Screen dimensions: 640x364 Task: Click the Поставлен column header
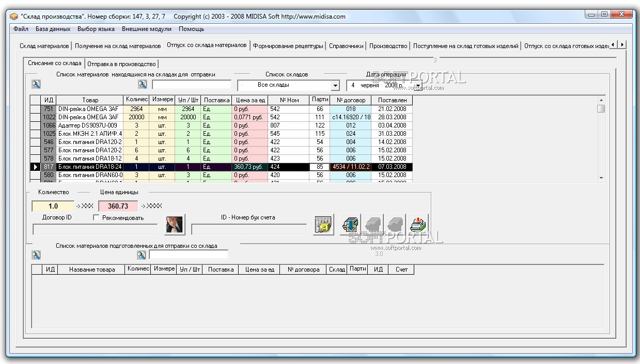tap(392, 100)
